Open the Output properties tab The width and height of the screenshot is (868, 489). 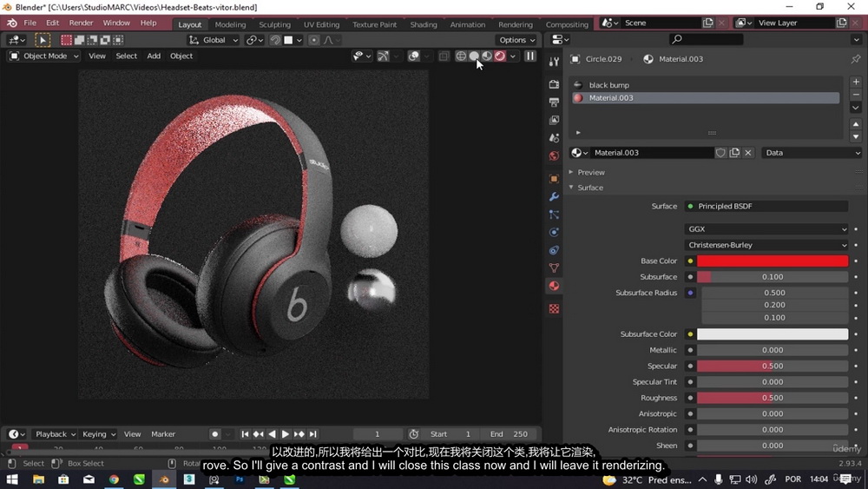pyautogui.click(x=554, y=102)
